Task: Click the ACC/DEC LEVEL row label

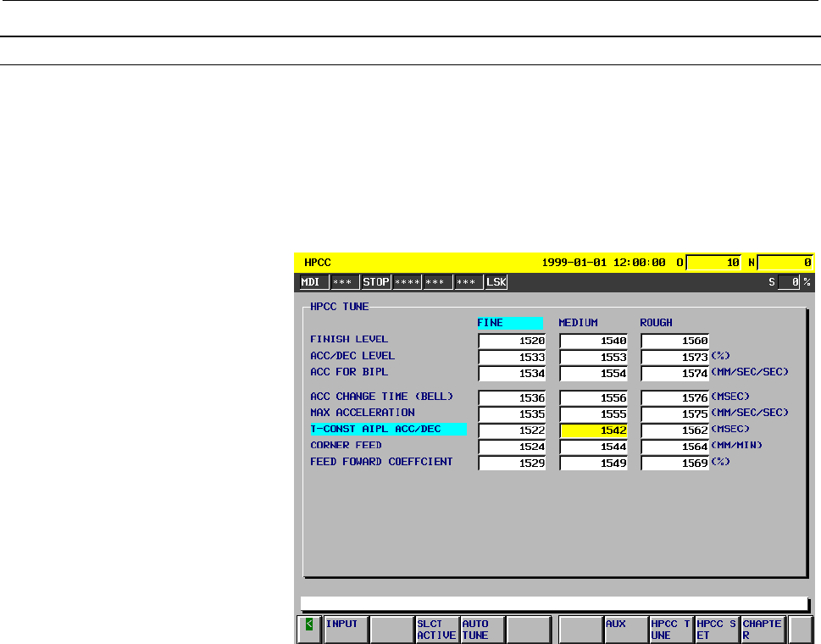Action: 352,356
